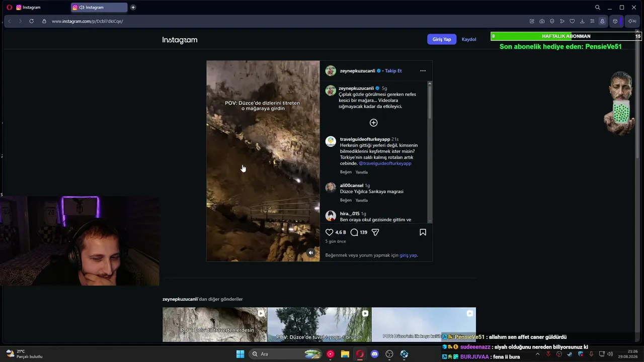644x362 pixels.
Task: Reply to travelguideofturkeyapp comment via Yanıtla
Action: 361,172
